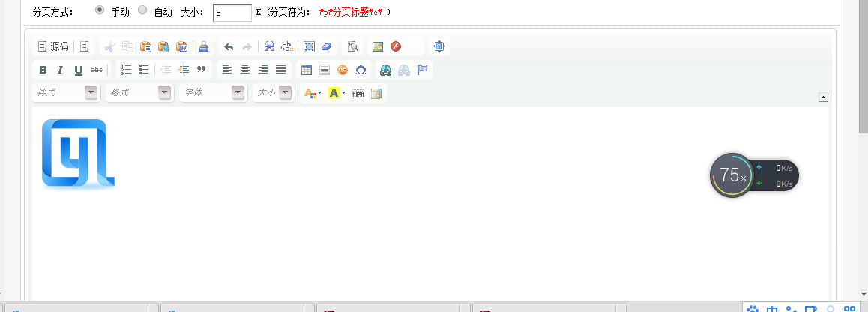Click the pagination size field containing 5
868x312 pixels.
click(232, 12)
